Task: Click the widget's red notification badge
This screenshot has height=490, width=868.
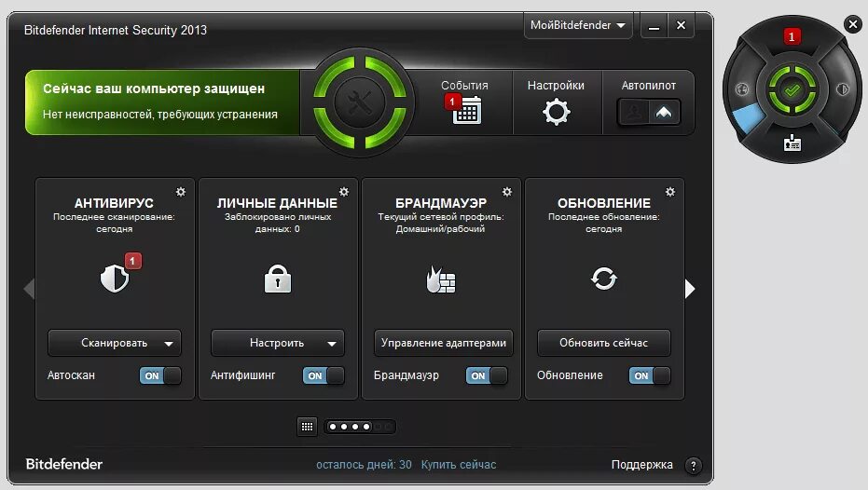Action: 792,37
